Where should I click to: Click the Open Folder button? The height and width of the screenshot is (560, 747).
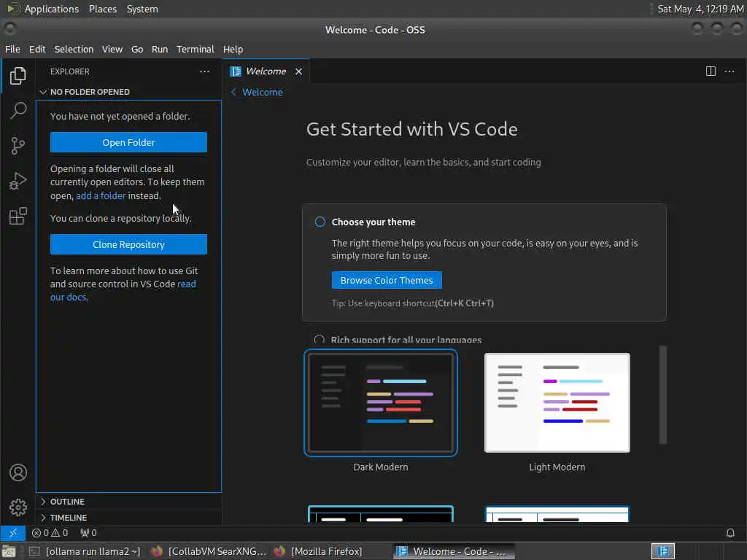[x=128, y=142]
